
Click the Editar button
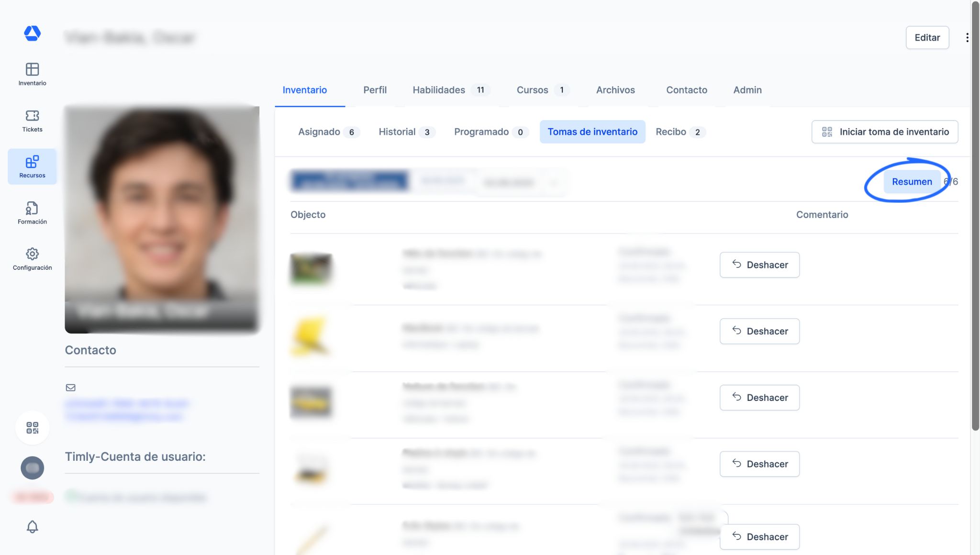[x=927, y=37]
